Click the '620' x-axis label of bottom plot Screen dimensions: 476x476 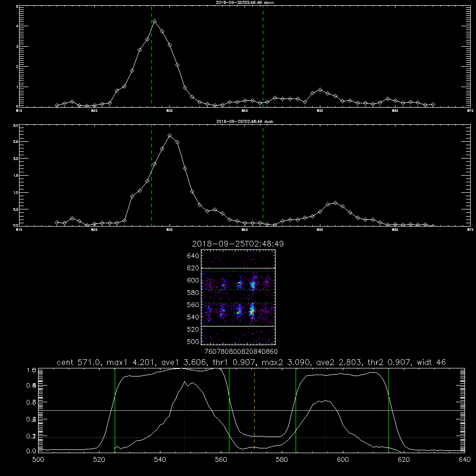pos(404,460)
